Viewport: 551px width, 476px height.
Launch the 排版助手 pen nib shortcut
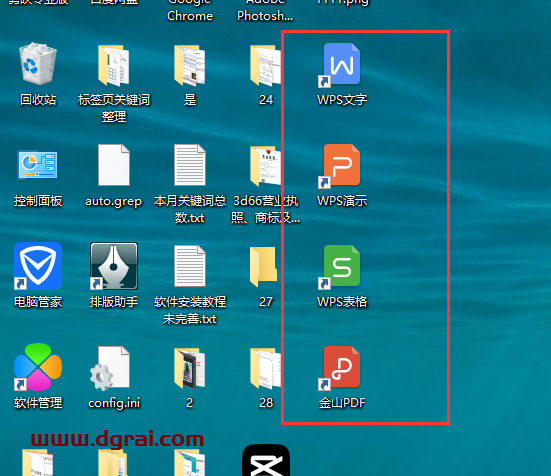114,266
